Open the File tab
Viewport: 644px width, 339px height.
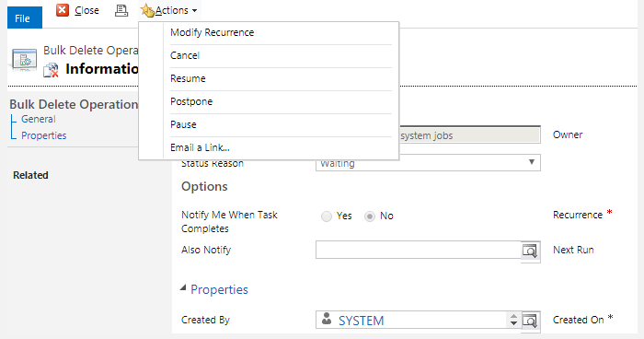[25, 18]
